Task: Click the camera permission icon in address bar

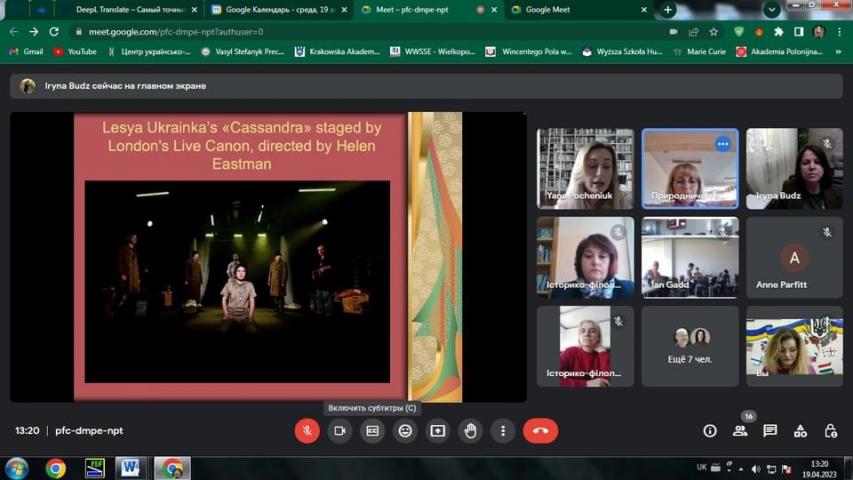Action: (673, 32)
